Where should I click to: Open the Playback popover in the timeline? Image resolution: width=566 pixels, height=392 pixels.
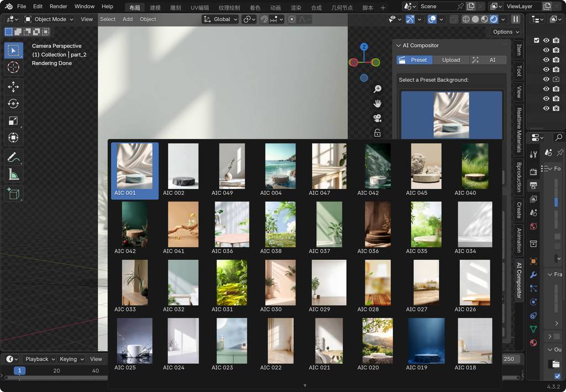[40, 359]
